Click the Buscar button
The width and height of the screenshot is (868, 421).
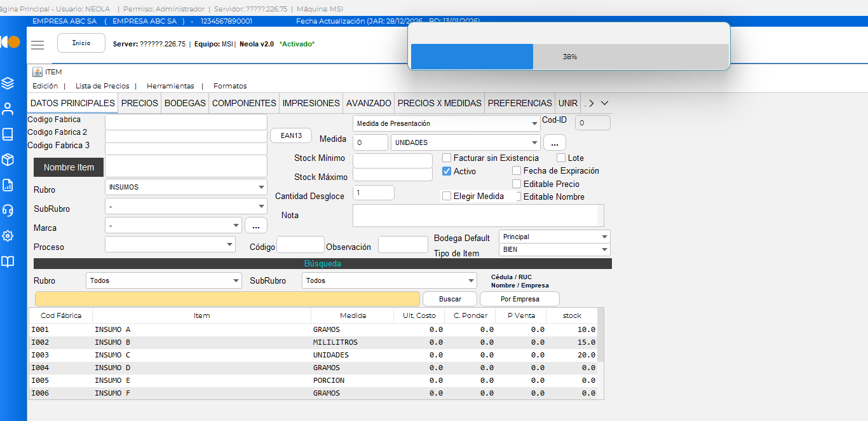point(450,299)
